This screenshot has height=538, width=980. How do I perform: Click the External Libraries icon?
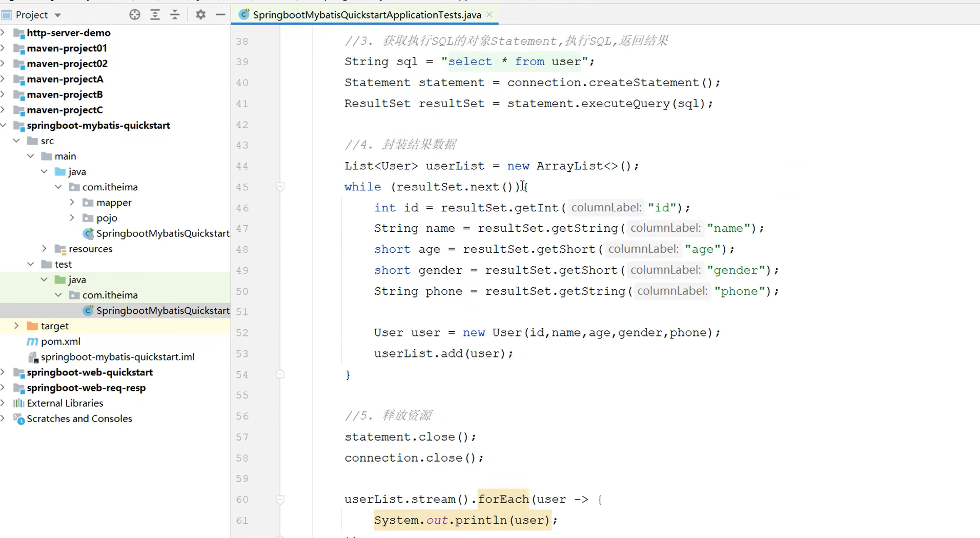19,403
